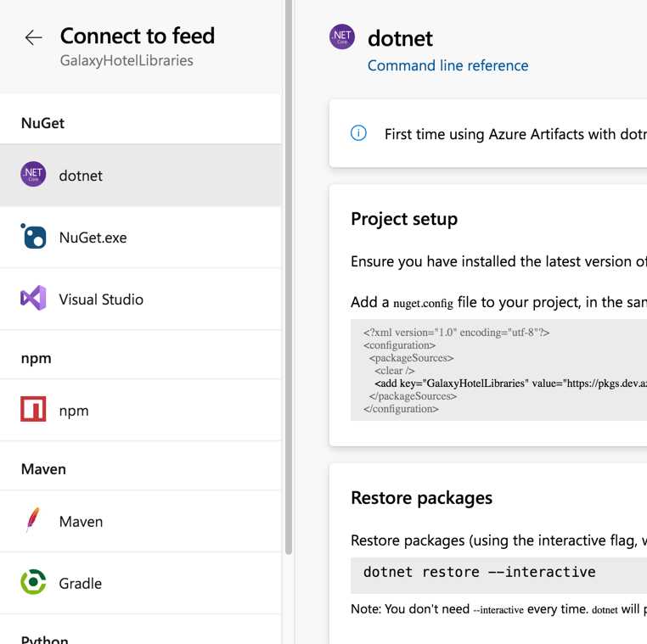647x644 pixels.
Task: Click the dotnet page heading text
Action: (400, 38)
